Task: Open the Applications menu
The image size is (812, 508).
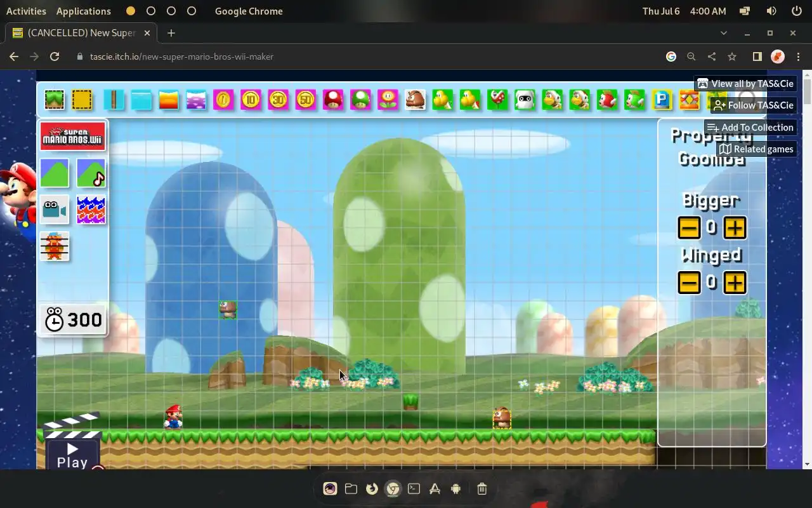Action: [x=83, y=11]
